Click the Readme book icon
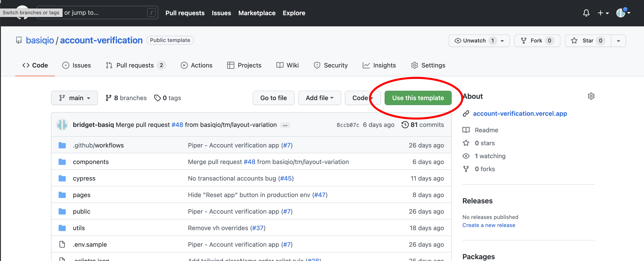 (466, 130)
